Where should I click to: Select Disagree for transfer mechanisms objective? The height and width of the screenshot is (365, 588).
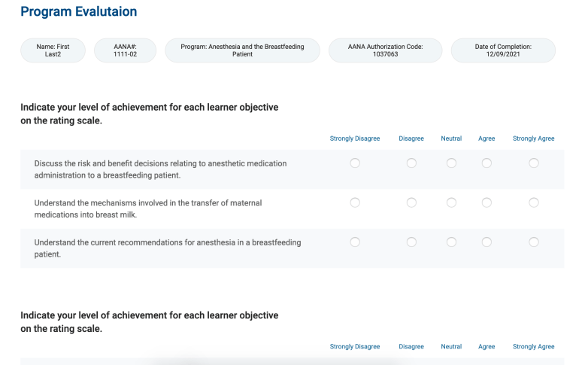[411, 202]
